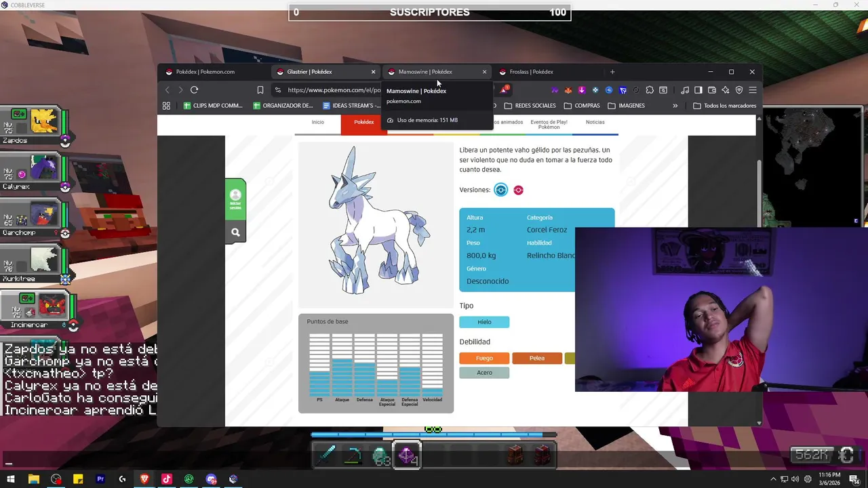Open the Noticias nav item
Screen dimensions: 868x488
[x=595, y=122]
